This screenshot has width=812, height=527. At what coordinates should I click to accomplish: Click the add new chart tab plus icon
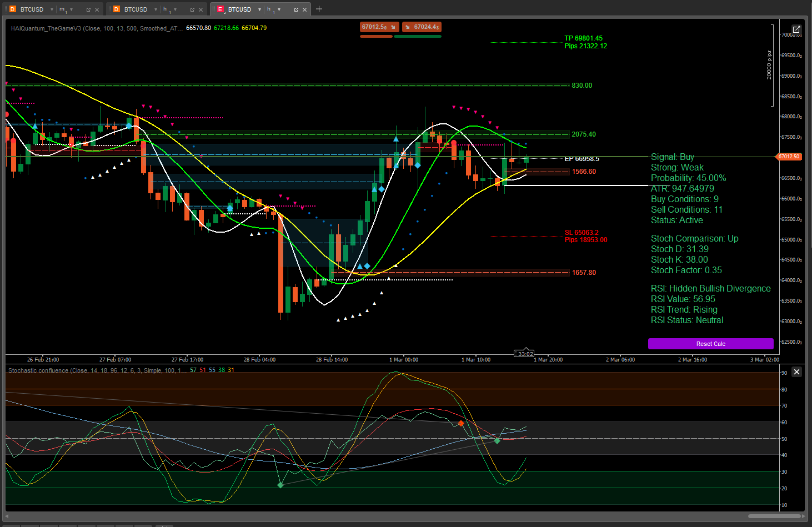(x=319, y=9)
